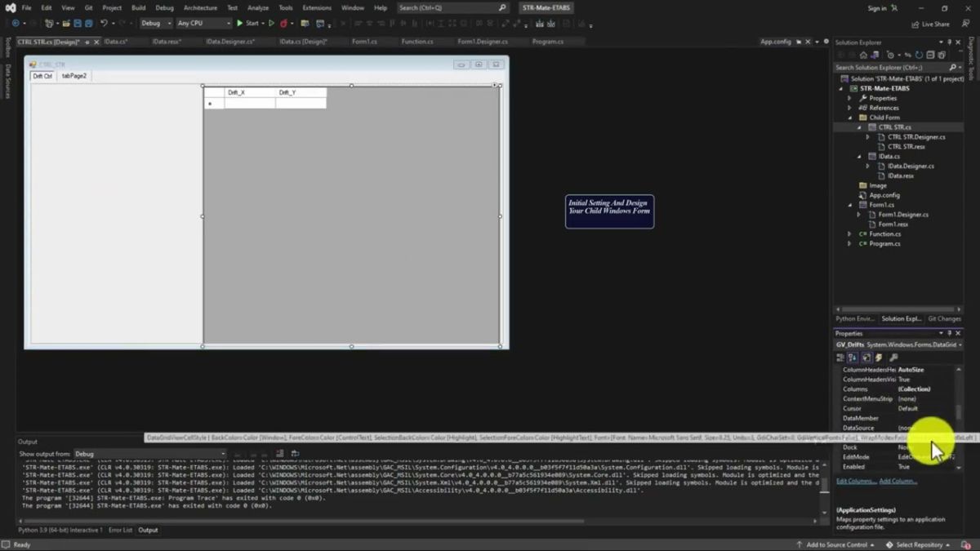Screen dimensions: 980x551
Task: Close the CTRL STR.cs design tab
Action: [97, 42]
